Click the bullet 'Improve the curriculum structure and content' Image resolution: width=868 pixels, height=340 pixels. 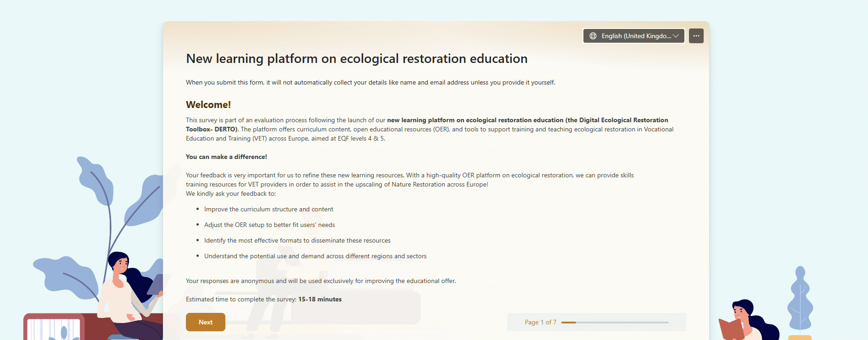(x=269, y=210)
